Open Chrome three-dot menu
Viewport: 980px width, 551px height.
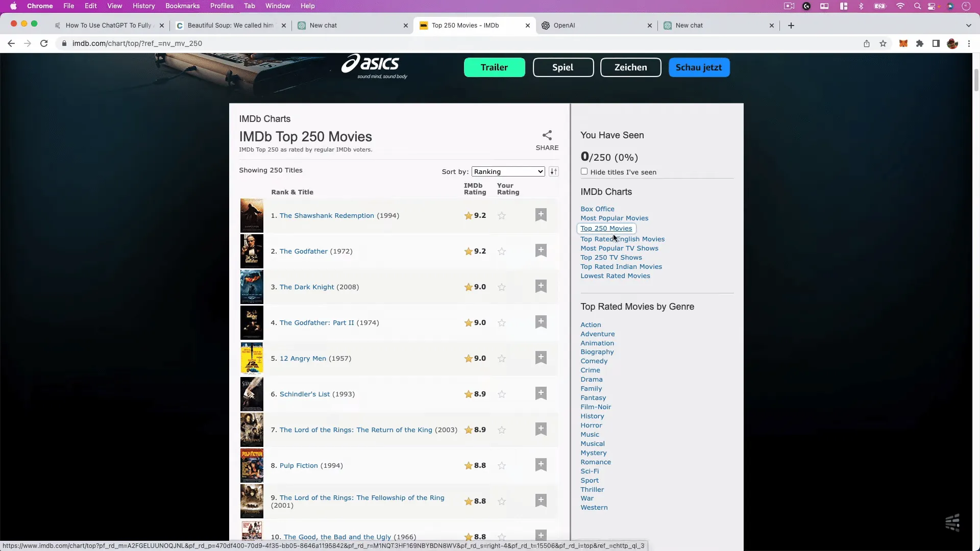click(969, 43)
